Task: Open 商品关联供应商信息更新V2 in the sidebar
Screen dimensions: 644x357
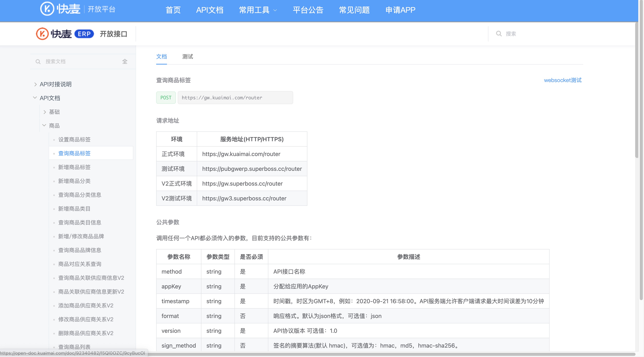Action: 91,292
